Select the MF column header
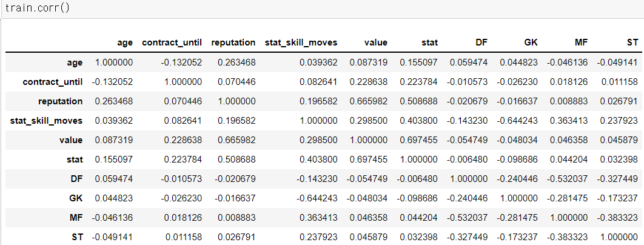Viewport: 644px width, 245px height. (x=580, y=42)
